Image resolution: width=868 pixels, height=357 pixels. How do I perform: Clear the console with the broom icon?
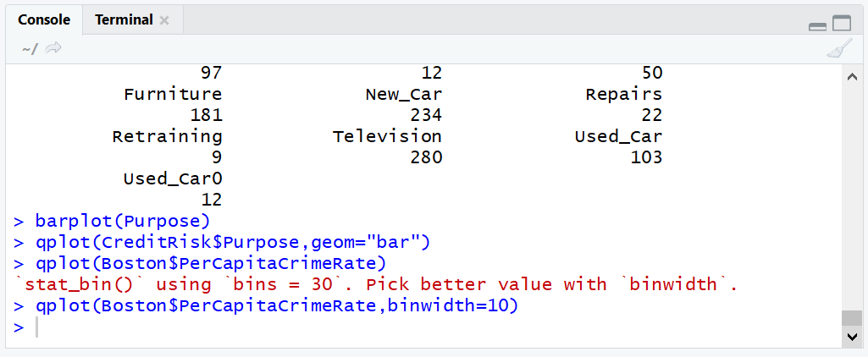[x=840, y=48]
